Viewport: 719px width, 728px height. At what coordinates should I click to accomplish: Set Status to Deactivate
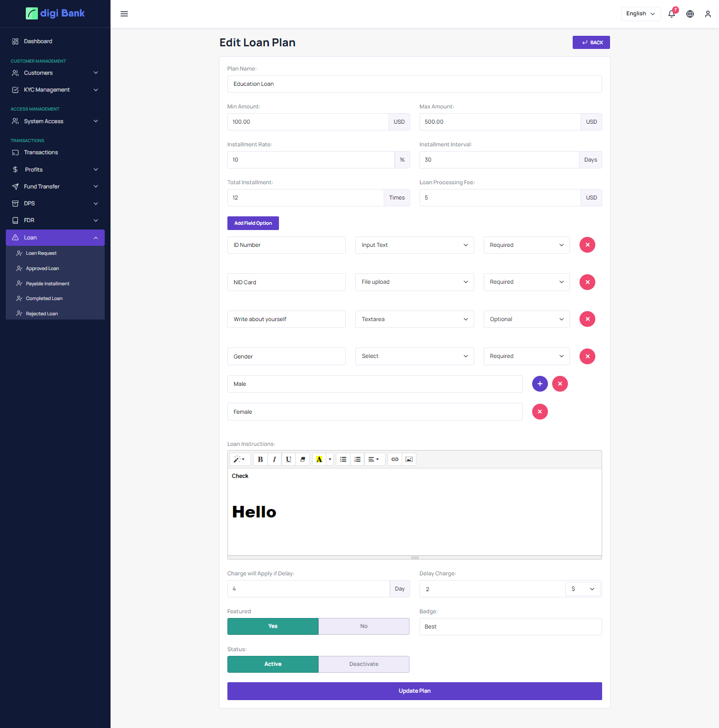tap(364, 664)
